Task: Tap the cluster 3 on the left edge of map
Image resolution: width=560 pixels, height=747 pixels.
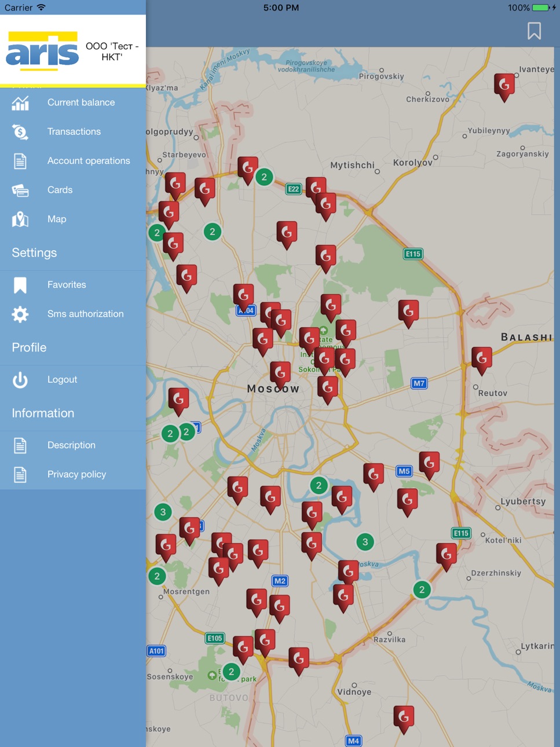Action: pyautogui.click(x=163, y=512)
